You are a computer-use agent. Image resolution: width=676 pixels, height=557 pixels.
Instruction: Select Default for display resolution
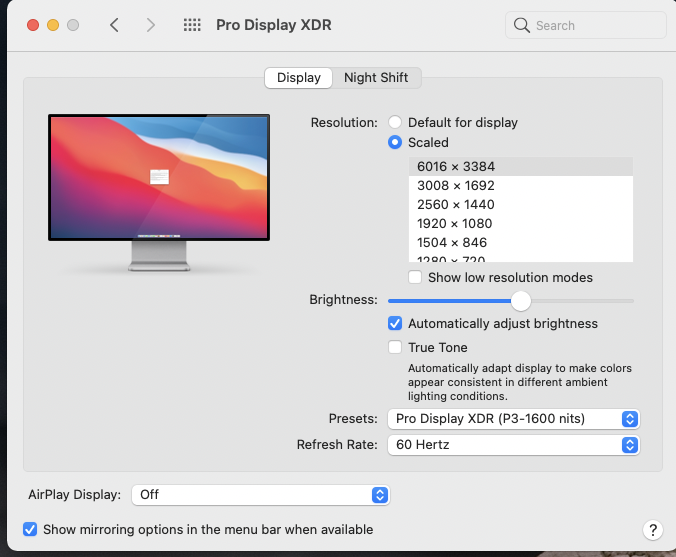(394, 122)
